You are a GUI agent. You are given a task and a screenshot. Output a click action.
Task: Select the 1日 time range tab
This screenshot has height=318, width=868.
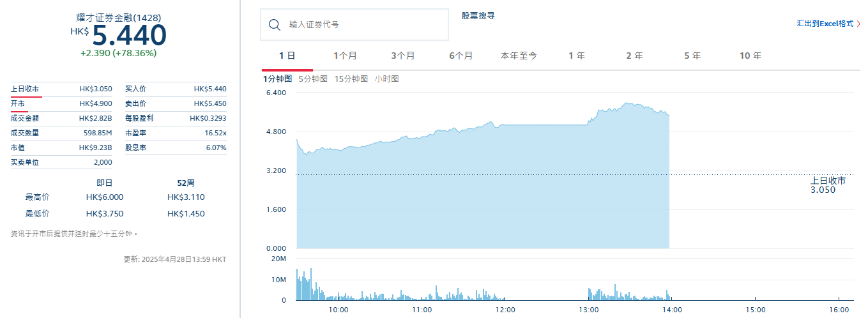coord(287,56)
